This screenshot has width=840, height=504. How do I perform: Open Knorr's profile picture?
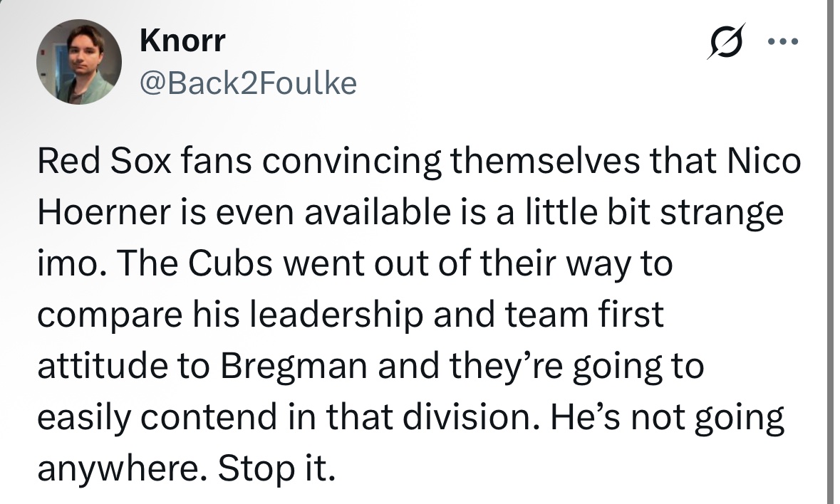[x=79, y=61]
